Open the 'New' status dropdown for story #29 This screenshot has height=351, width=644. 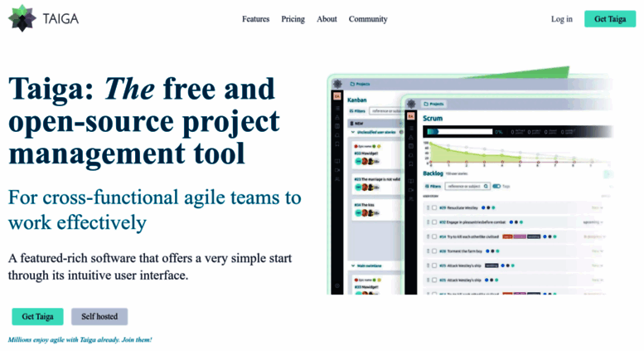coord(598,208)
